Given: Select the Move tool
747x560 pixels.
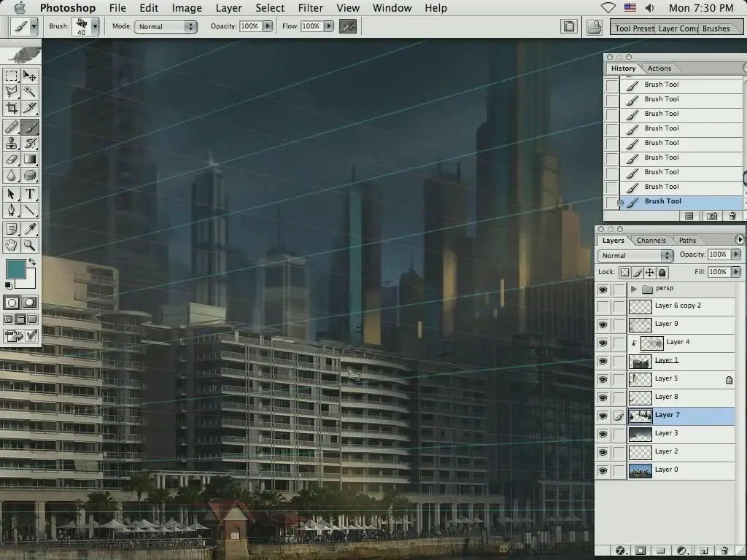Looking at the screenshot, I should pos(29,76).
